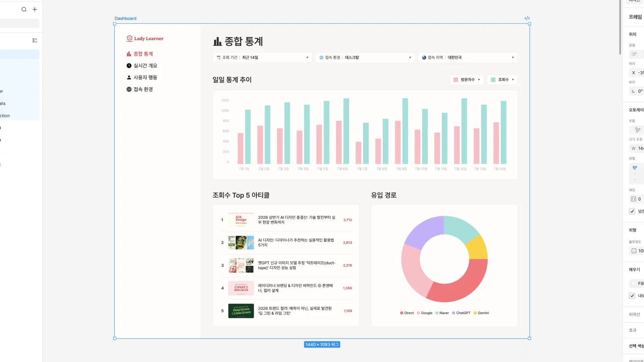Screen dimensions: 644x362
Task: Click the globe icon beside 접속 환경 sidebar item
Action: tap(129, 89)
